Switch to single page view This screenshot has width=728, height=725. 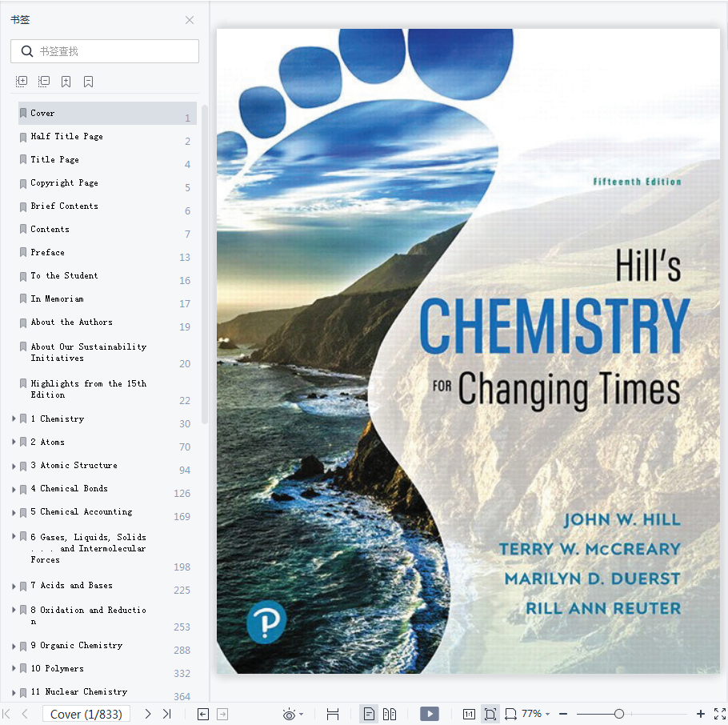point(369,714)
